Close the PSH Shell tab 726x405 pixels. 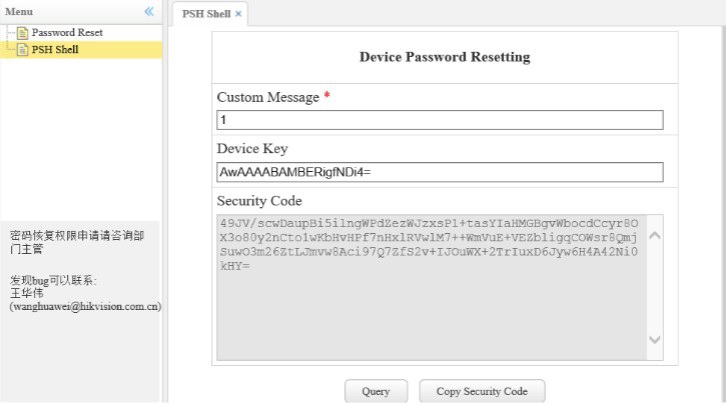coord(238,14)
